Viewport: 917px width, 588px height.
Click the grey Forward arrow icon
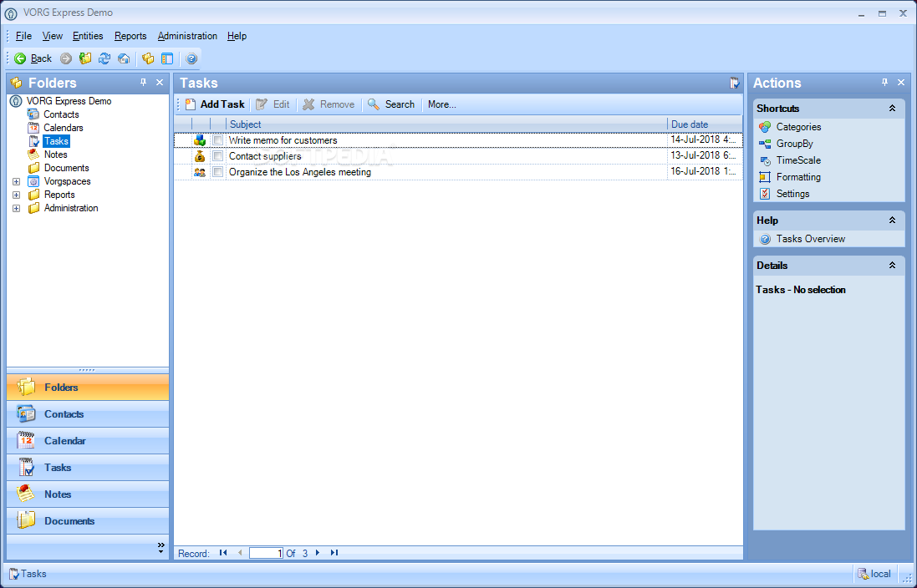(x=66, y=58)
